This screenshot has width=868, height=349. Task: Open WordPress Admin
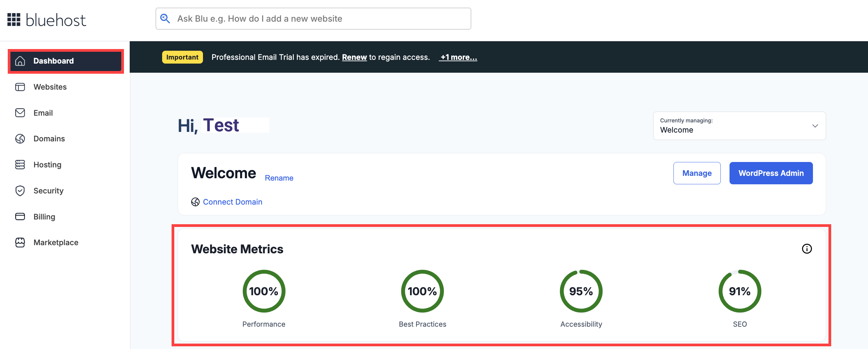[x=771, y=173]
